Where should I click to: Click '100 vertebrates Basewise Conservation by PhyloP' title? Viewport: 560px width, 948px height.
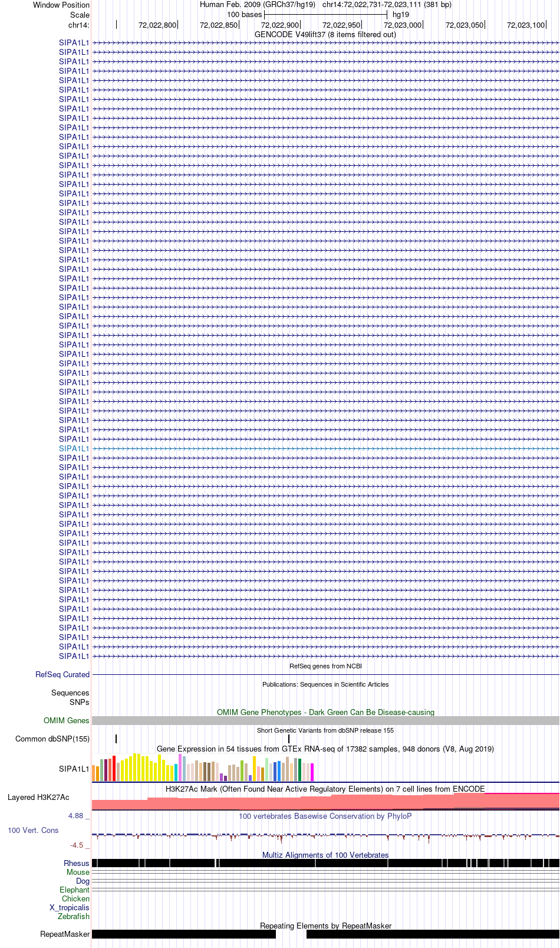tap(325, 816)
